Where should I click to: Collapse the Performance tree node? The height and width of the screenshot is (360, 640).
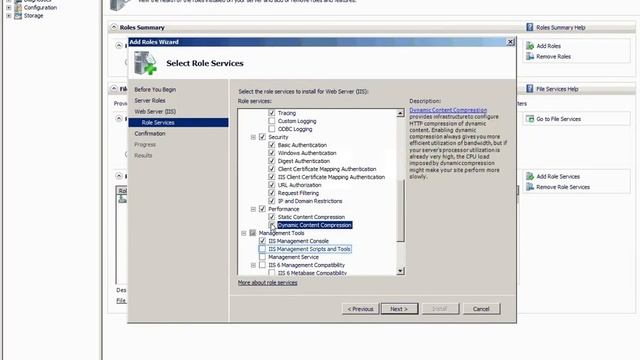(253, 209)
